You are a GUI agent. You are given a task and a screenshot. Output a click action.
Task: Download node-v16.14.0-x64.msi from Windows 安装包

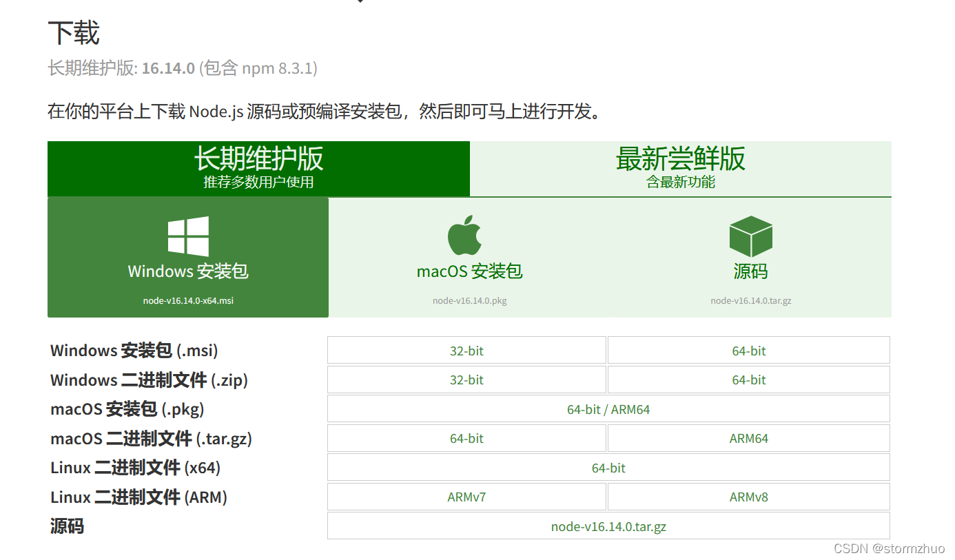point(188,257)
